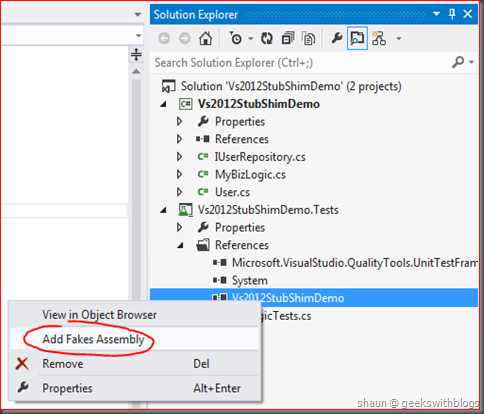The width and height of the screenshot is (484, 414).
Task: Select the highlighted Vs2012StubShimDemo reference
Action: pos(288,298)
